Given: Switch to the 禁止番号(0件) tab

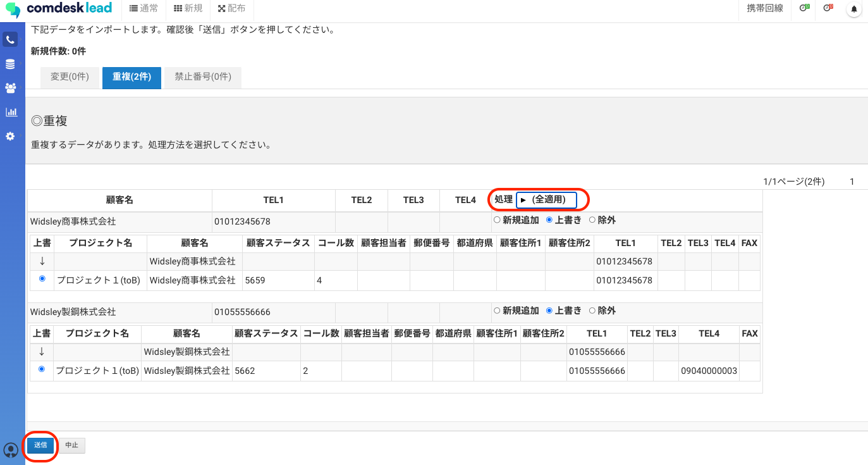Looking at the screenshot, I should (203, 77).
